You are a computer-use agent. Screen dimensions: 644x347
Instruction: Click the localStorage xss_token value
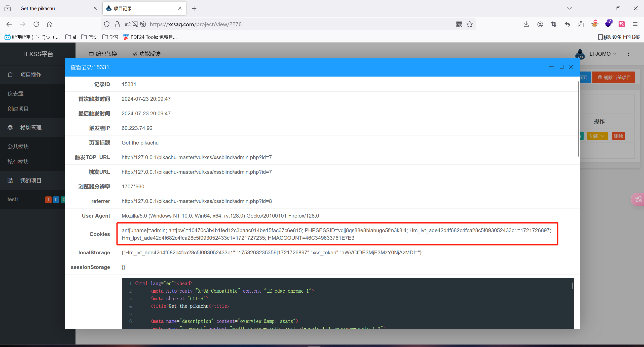tap(272, 252)
